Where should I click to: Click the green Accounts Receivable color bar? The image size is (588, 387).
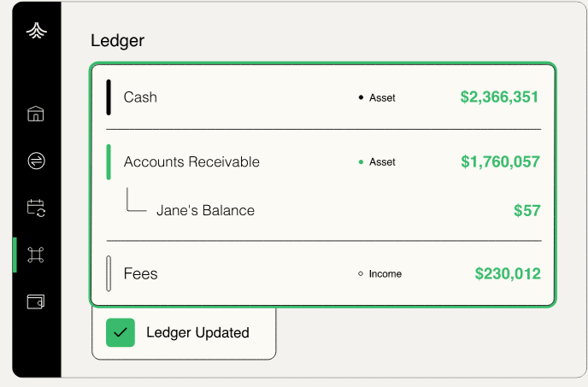tap(109, 161)
